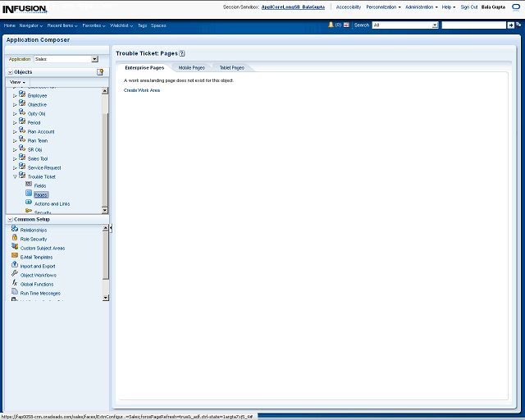
Task: Click the Role Security lock icon
Action: [x=15, y=239]
